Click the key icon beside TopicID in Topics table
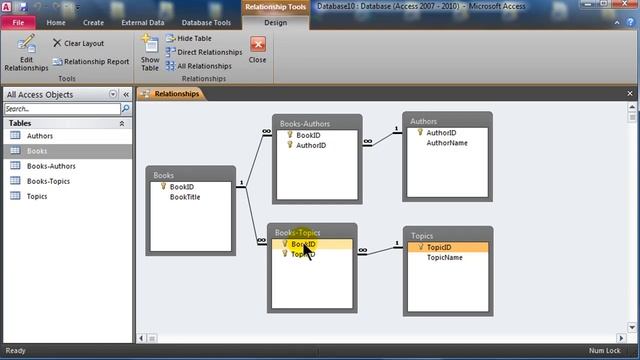 pyautogui.click(x=420, y=247)
